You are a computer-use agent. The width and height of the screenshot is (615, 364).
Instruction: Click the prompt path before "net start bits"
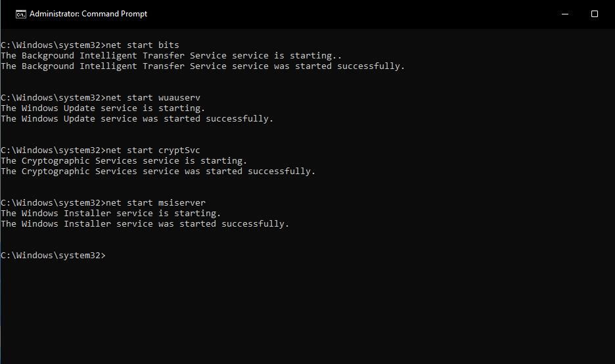(53, 45)
